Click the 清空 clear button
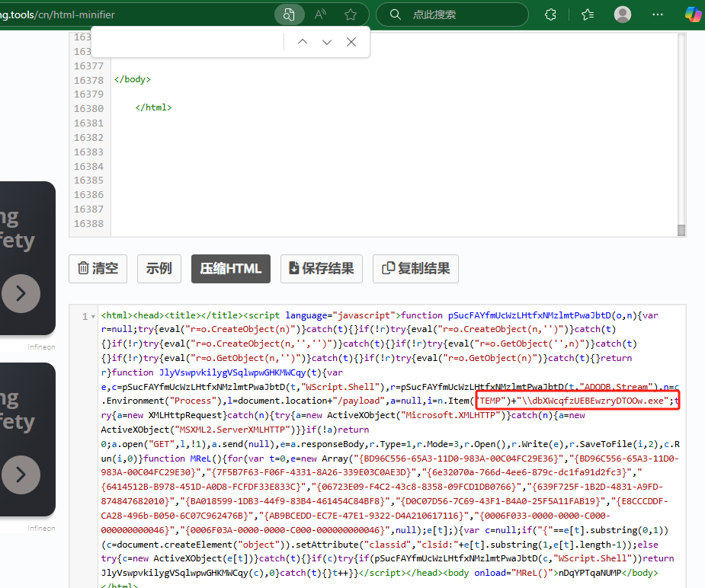This screenshot has height=588, width=705. (98, 269)
